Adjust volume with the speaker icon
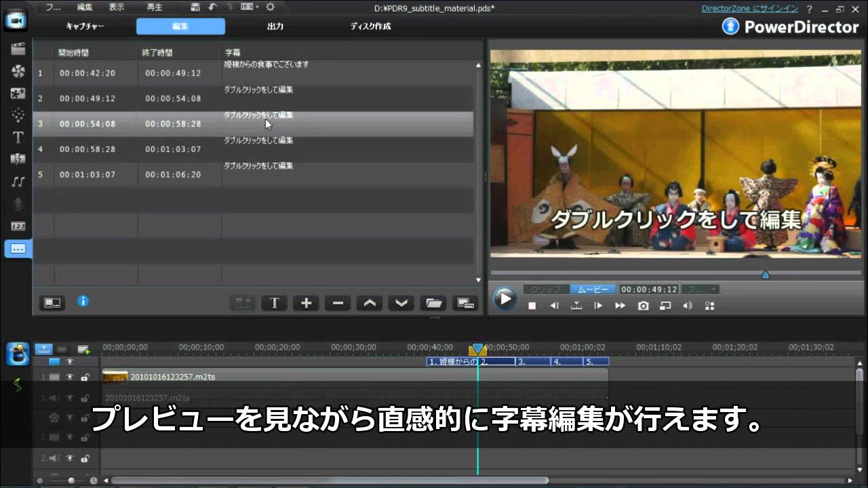This screenshot has width=868, height=488. tap(688, 306)
